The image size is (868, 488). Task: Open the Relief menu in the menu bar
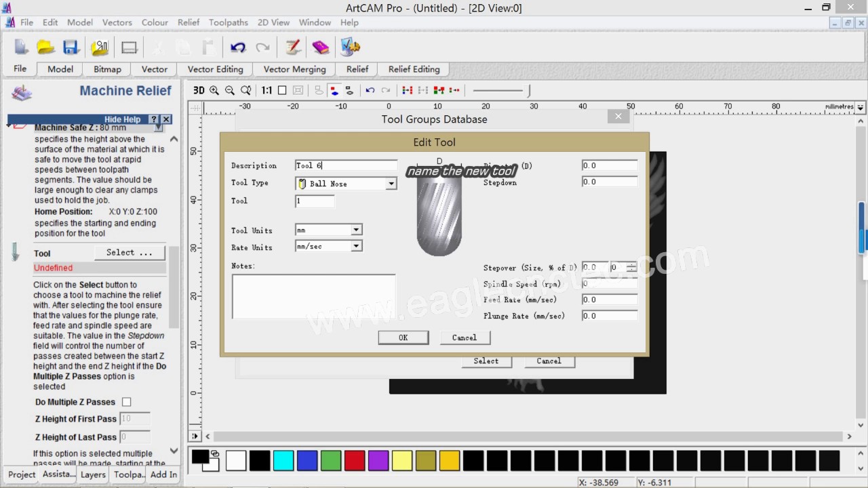[189, 22]
